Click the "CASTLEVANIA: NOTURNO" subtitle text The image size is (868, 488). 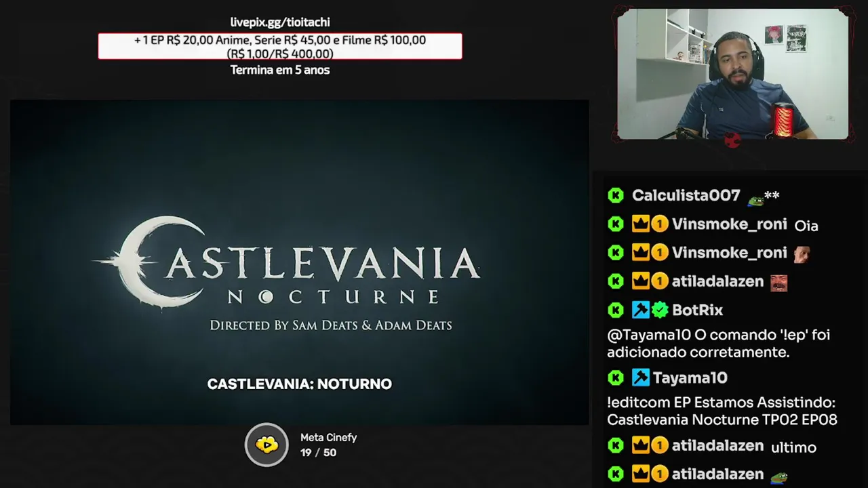(x=300, y=384)
